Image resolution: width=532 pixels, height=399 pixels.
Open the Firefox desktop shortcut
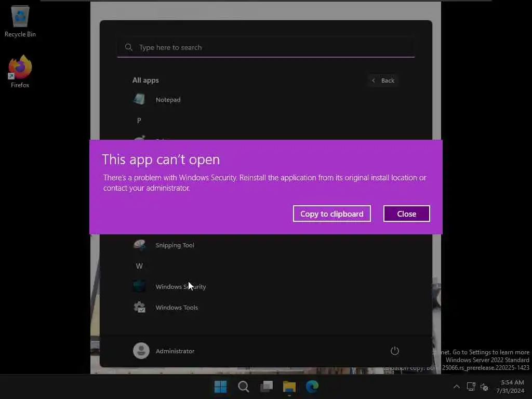click(20, 72)
